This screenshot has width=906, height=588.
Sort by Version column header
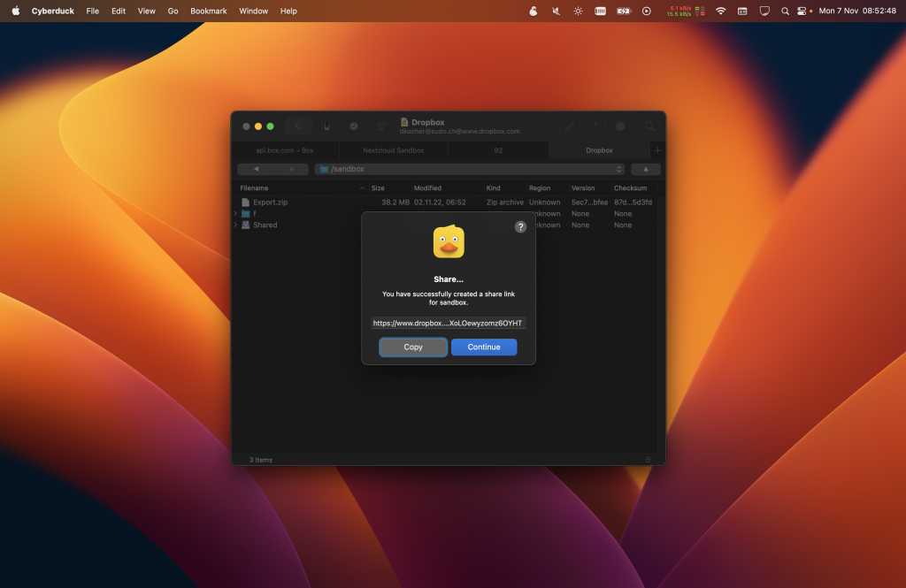point(589,188)
